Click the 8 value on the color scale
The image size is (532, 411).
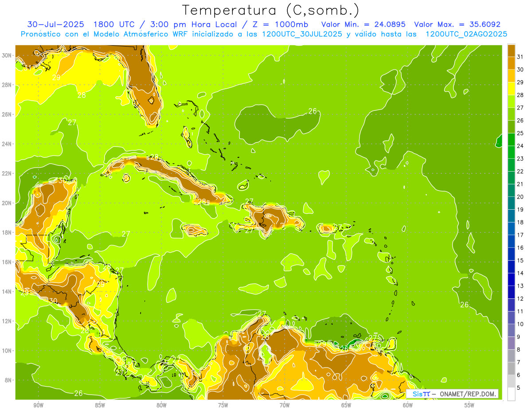tap(519, 349)
